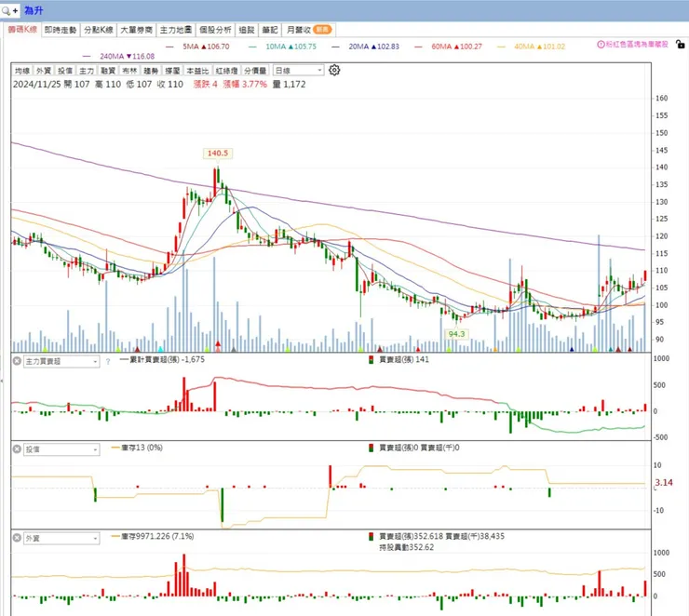
Task: Open the 主力買賣超 indicator dropdown
Action: pos(61,361)
